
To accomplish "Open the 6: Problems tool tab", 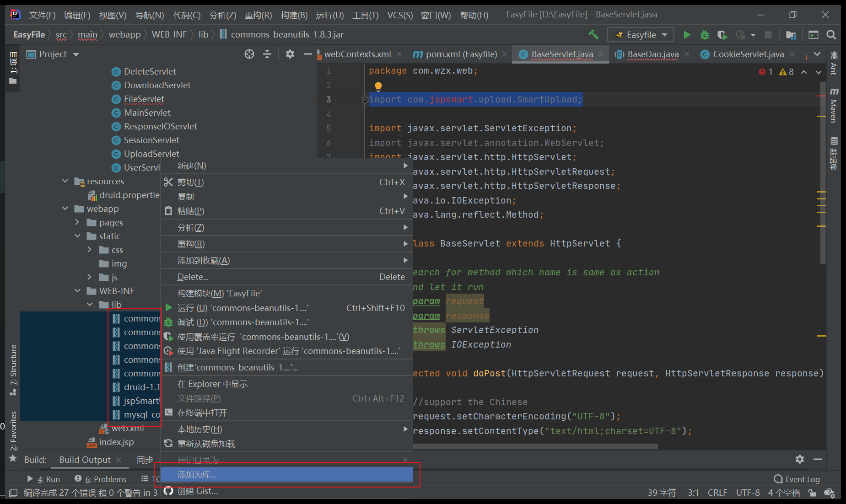I will (101, 479).
